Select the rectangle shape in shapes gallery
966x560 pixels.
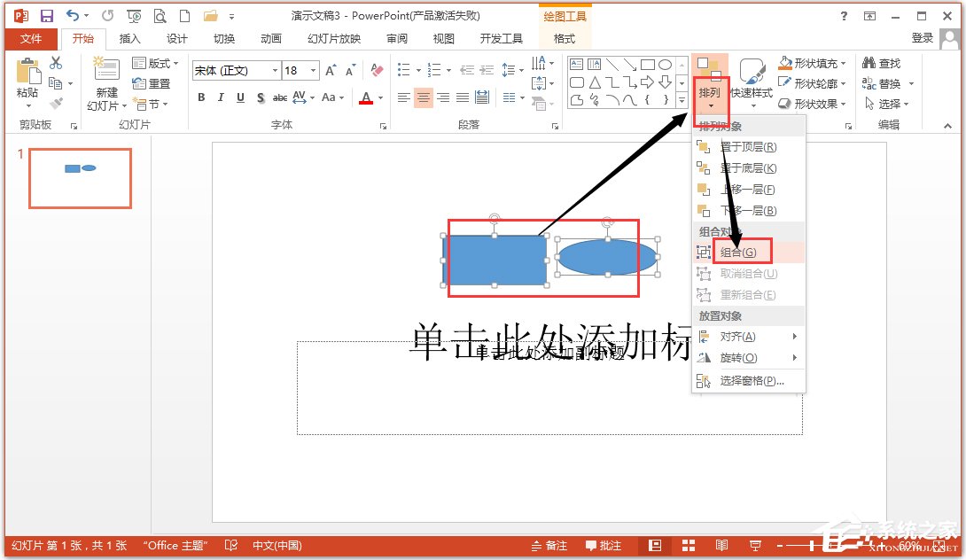coord(647,65)
